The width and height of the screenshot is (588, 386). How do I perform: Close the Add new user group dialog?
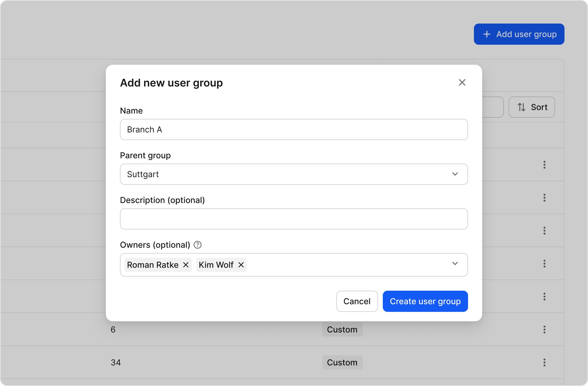462,82
